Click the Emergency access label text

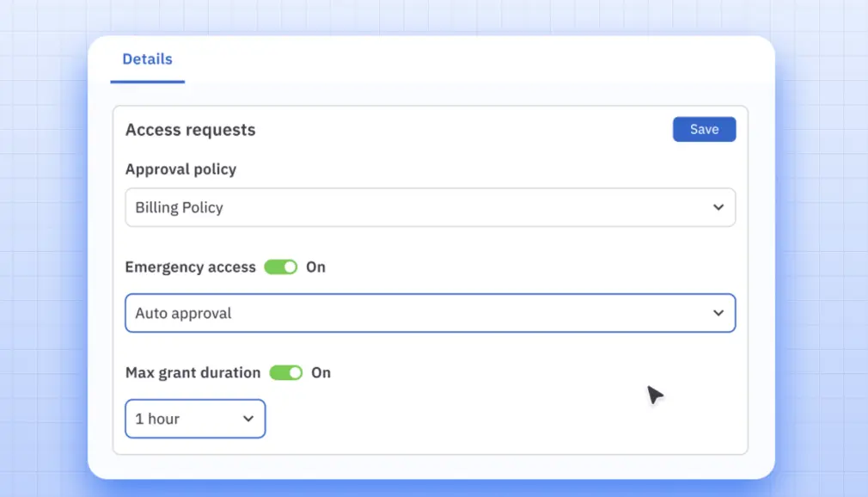[x=190, y=267]
